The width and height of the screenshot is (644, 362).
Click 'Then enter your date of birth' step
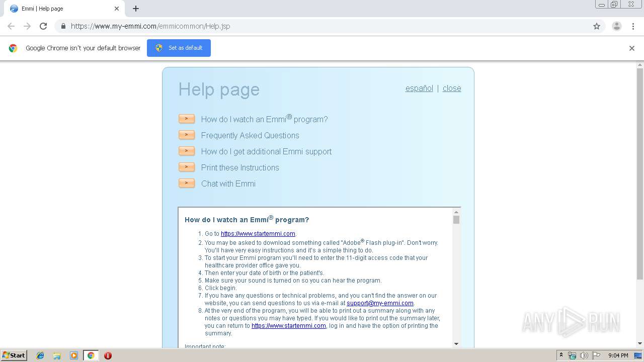click(x=265, y=273)
